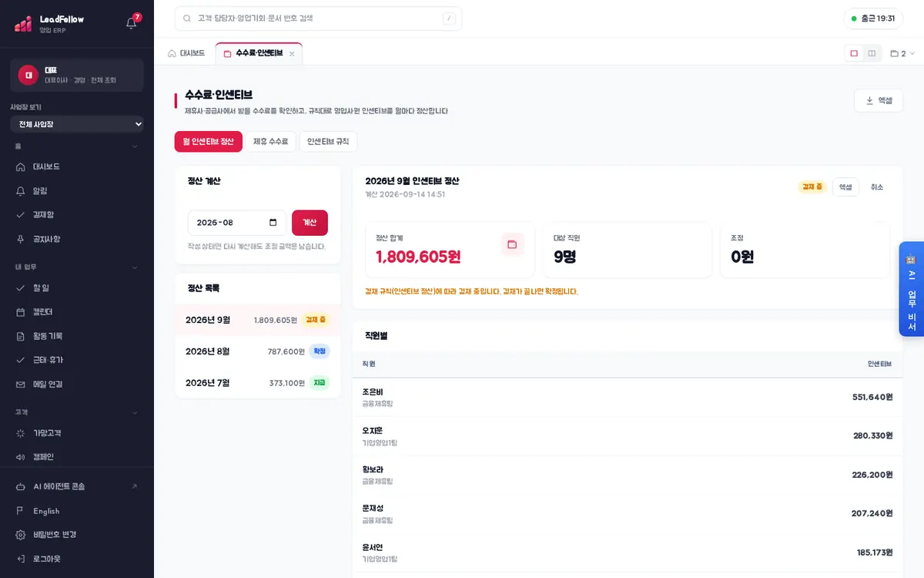This screenshot has width=924, height=578.
Task: Click the 직원 column header
Action: pos(369,364)
